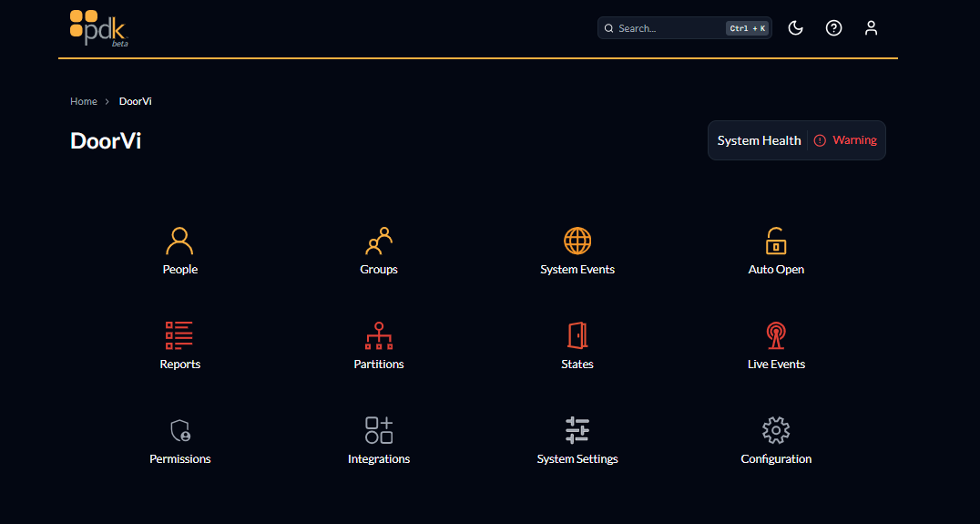Open the System Settings sliders icon
The width and height of the screenshot is (980, 524).
click(577, 430)
